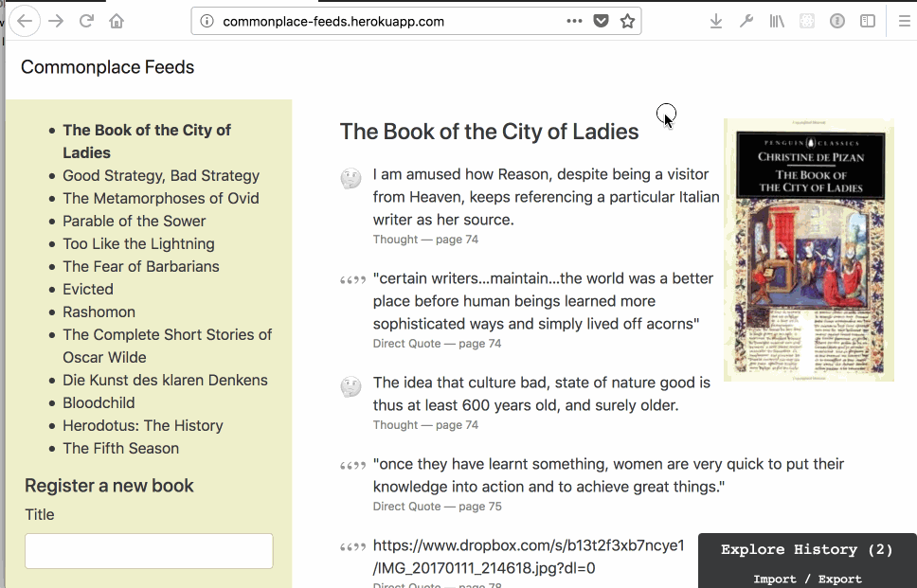Toggle the sidebar view icon
The height and width of the screenshot is (588, 917).
click(868, 22)
